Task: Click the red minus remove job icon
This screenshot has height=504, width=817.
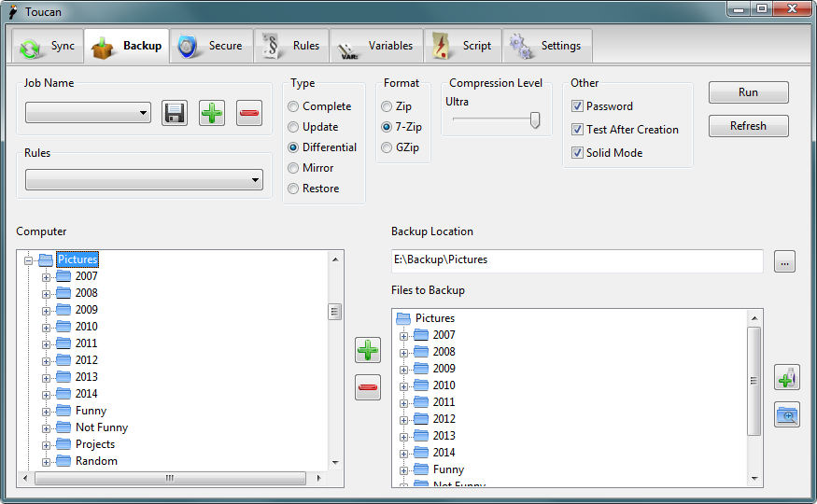Action: [249, 113]
